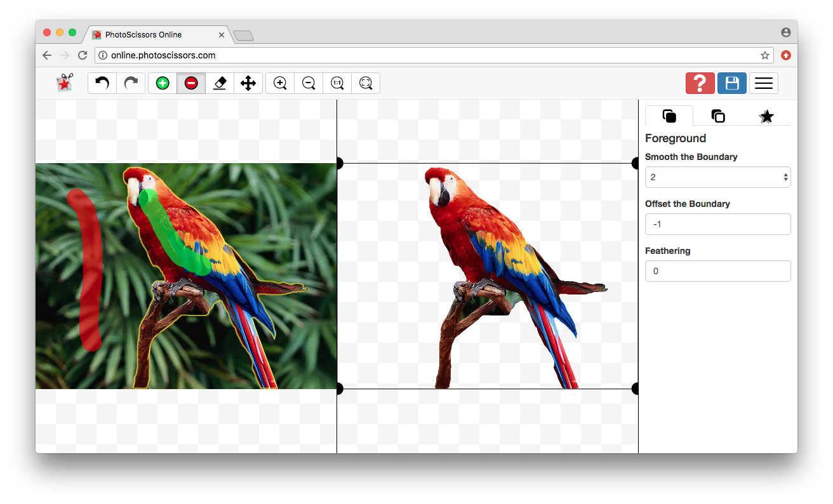833x504 pixels.
Task: Open the Help dialog
Action: 700,83
